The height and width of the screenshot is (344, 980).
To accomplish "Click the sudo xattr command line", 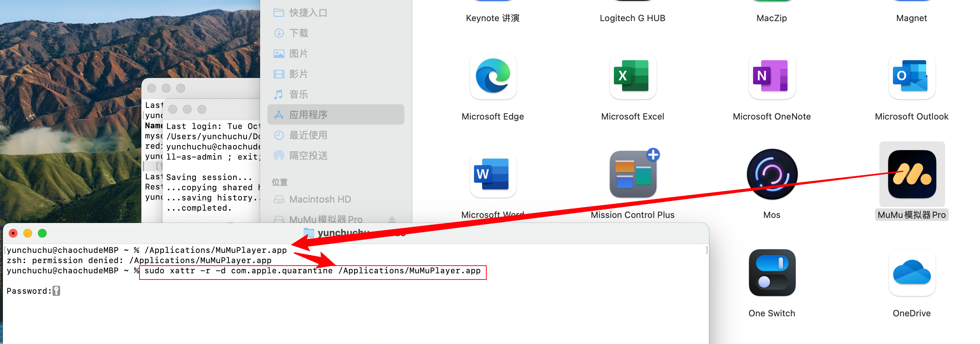I will point(313,270).
